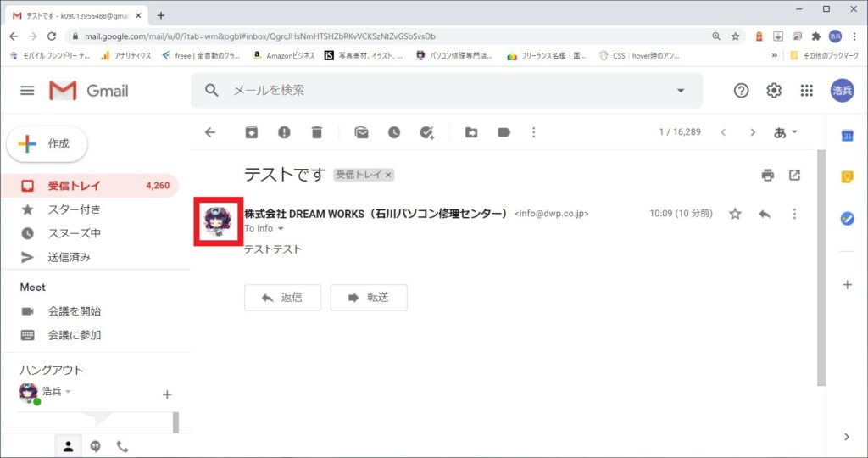The image size is (868, 458).
Task: Star the message from DREAM WORKS
Action: (735, 214)
